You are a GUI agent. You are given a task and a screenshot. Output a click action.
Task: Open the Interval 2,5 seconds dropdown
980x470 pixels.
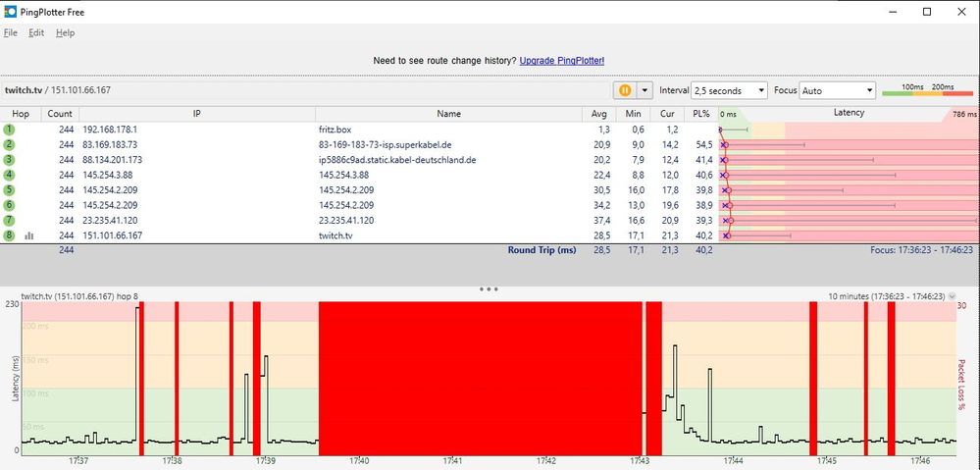point(730,90)
